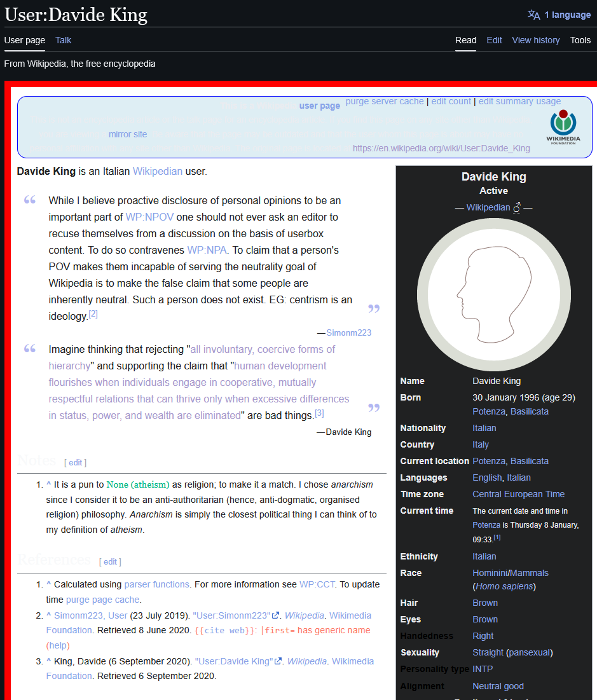The height and width of the screenshot is (700, 597).
Task: Click the "30 January 1996 (age 29)" text
Action: point(524,397)
